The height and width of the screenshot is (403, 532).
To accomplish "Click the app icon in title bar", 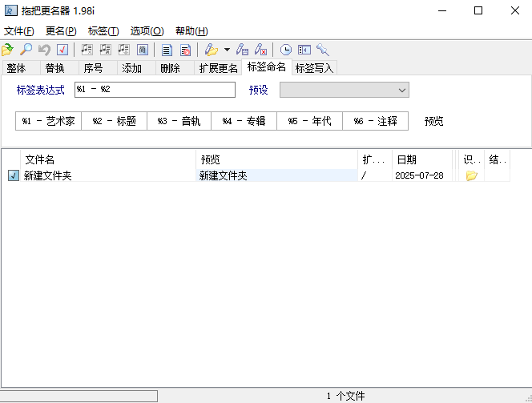I will click(x=11, y=10).
